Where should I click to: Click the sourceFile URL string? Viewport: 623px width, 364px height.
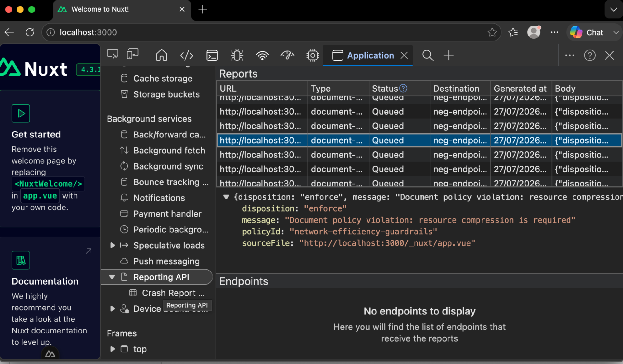(387, 243)
